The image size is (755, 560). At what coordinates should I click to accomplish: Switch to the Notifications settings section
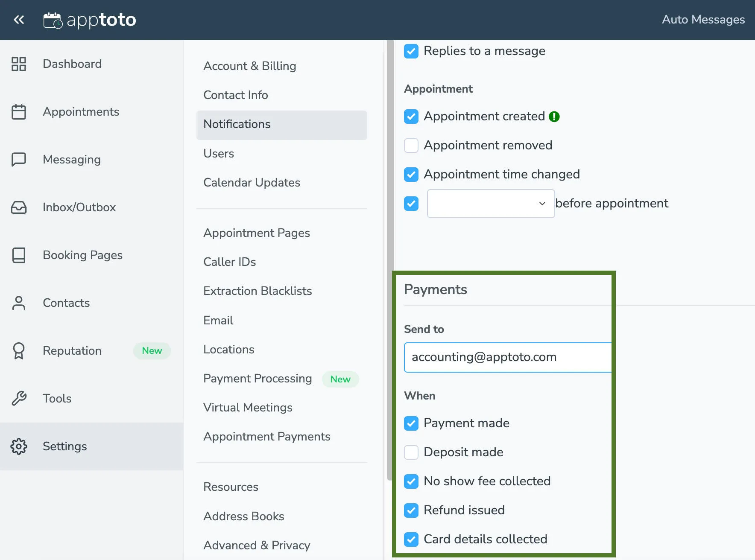pyautogui.click(x=237, y=124)
